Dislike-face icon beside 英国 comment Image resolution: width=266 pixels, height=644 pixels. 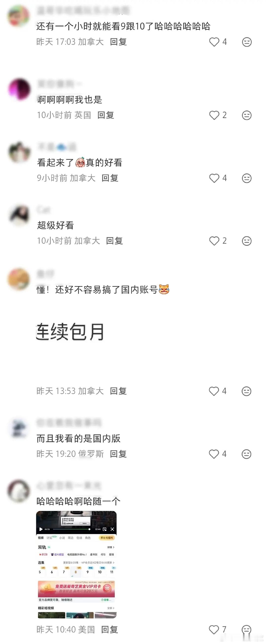247,115
